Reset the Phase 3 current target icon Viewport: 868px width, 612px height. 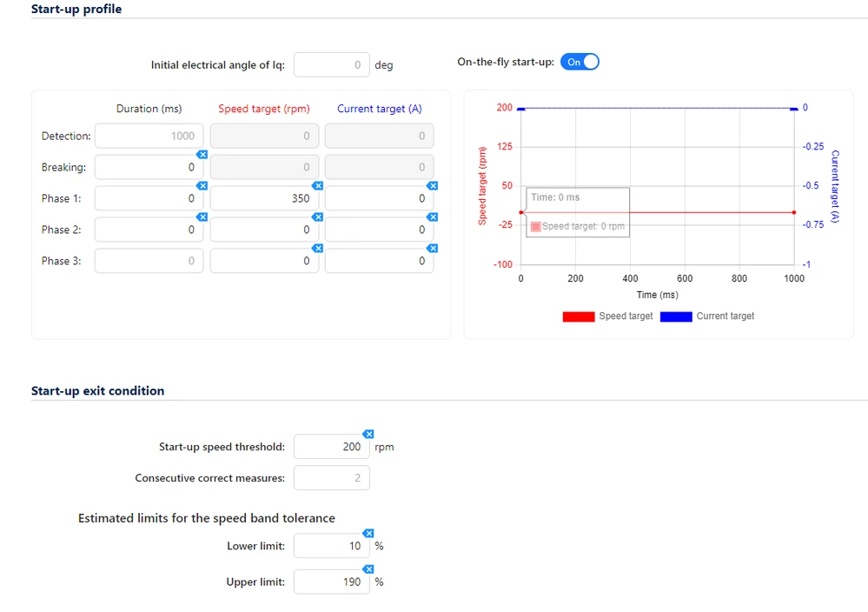point(433,248)
